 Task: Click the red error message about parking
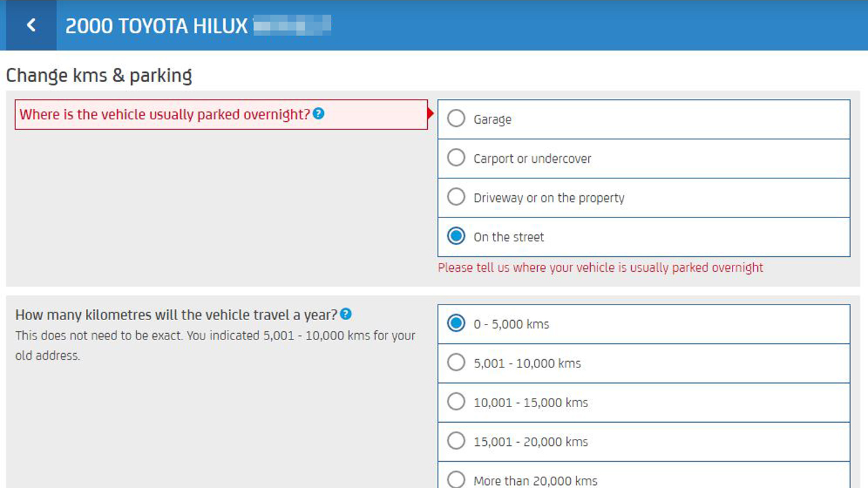point(600,267)
